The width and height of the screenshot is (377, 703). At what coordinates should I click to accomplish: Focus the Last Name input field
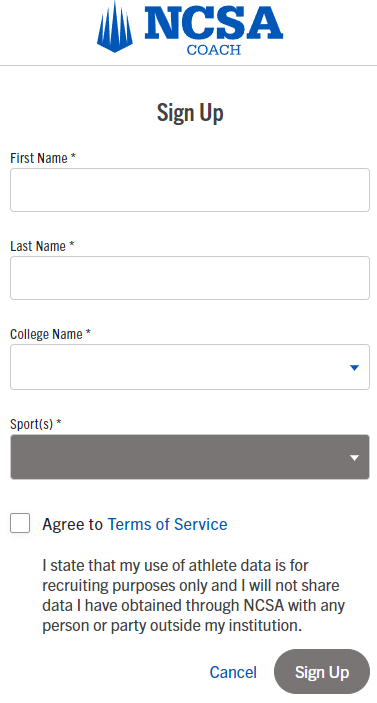(190, 278)
